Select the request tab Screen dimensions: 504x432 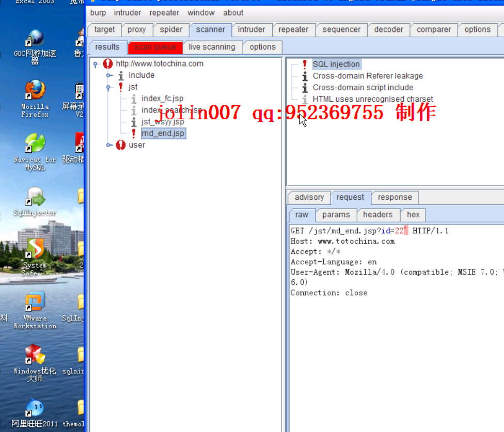coord(350,197)
